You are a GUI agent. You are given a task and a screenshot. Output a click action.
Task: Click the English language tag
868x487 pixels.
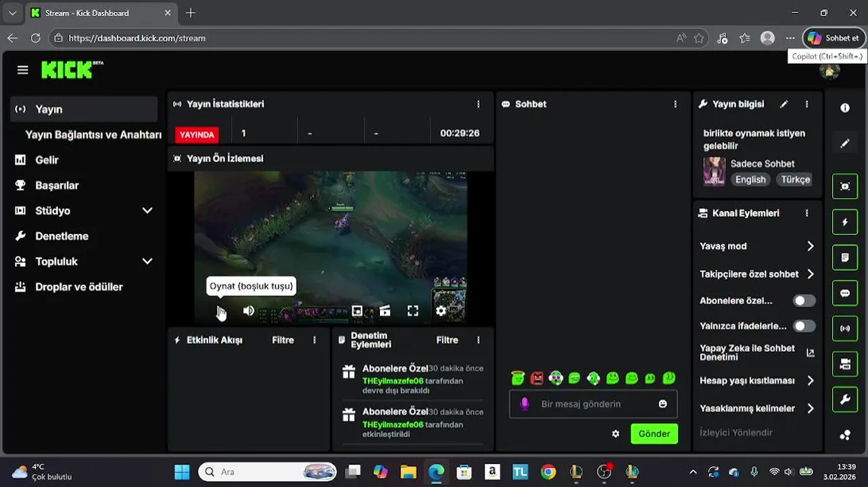point(750,179)
